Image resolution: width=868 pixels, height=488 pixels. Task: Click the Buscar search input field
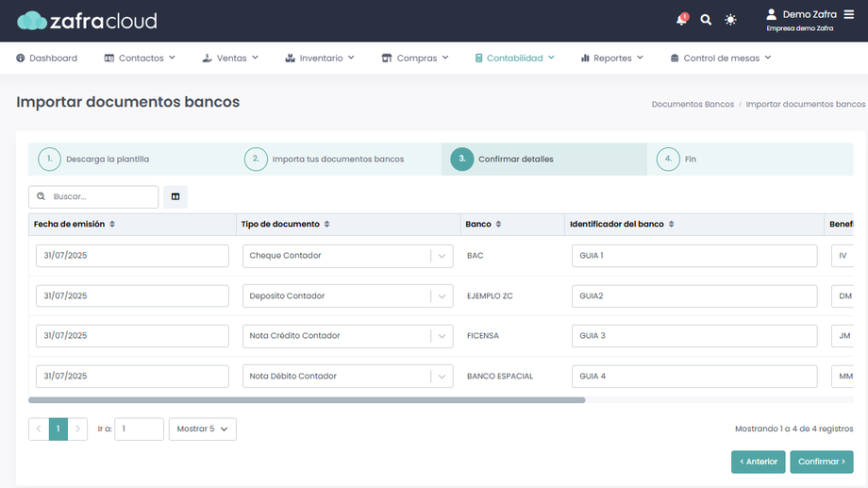click(x=102, y=196)
